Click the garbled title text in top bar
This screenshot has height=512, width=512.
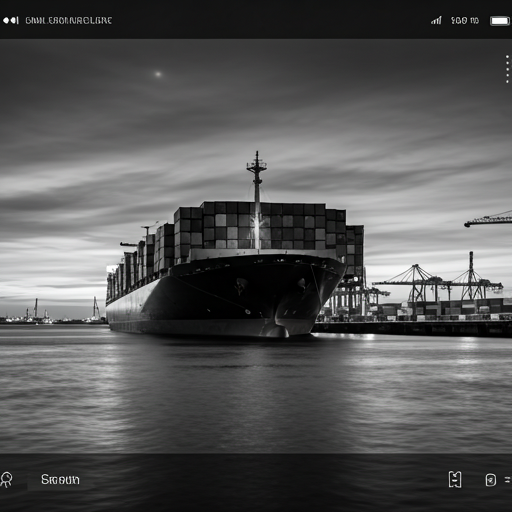[x=69, y=21]
